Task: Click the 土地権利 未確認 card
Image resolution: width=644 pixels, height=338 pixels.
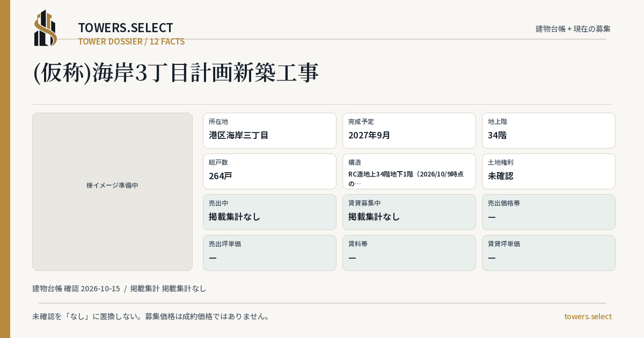Action: point(548,171)
